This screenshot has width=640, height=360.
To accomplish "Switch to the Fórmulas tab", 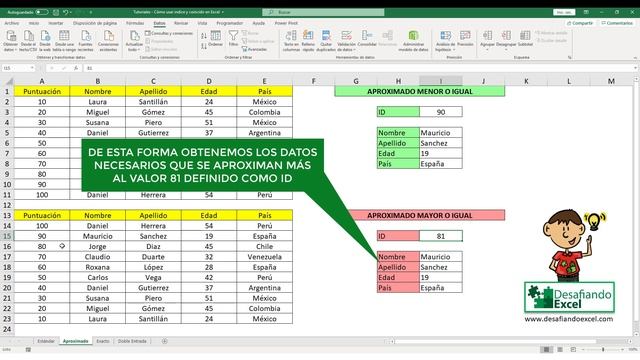I will click(x=135, y=23).
